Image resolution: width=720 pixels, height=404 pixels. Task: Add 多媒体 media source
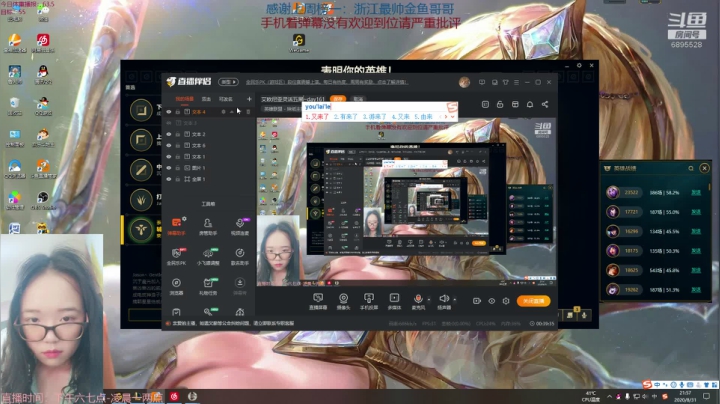click(x=394, y=302)
